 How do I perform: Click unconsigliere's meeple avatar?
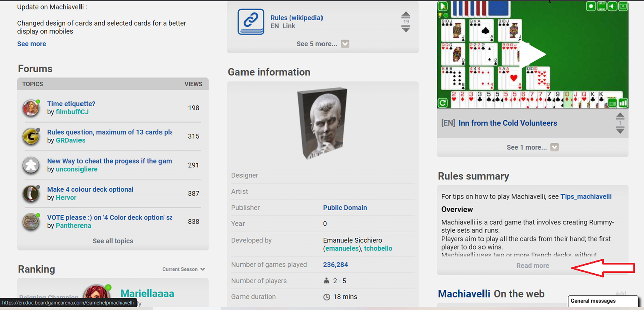tap(31, 165)
